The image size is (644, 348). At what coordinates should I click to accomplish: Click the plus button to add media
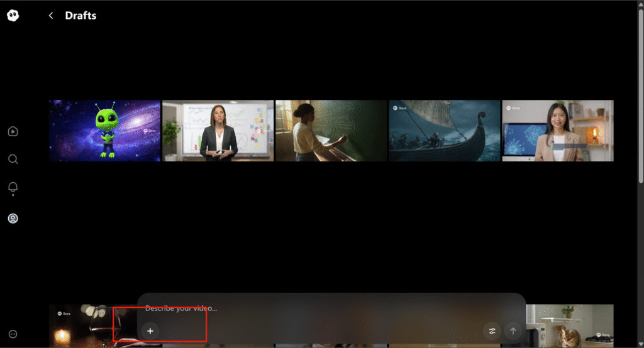tap(150, 331)
